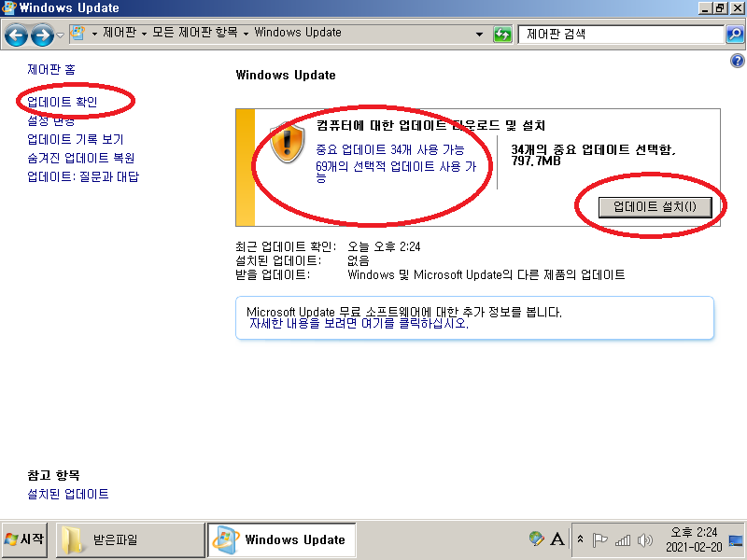Go forward with the blue Forward arrow
Viewport: 747px width, 560px height.
click(x=42, y=35)
